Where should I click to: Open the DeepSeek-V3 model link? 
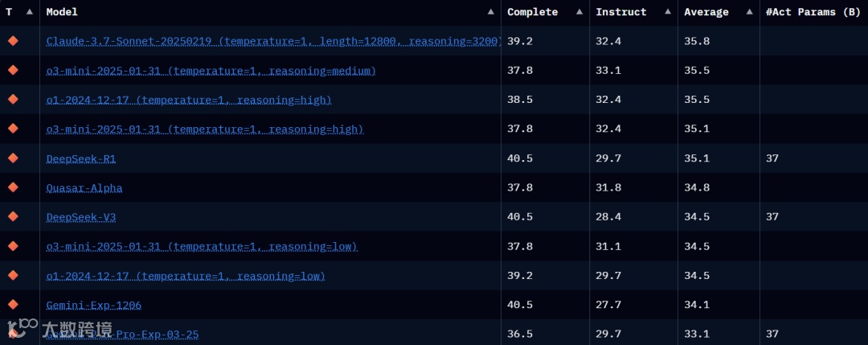pyautogui.click(x=81, y=217)
